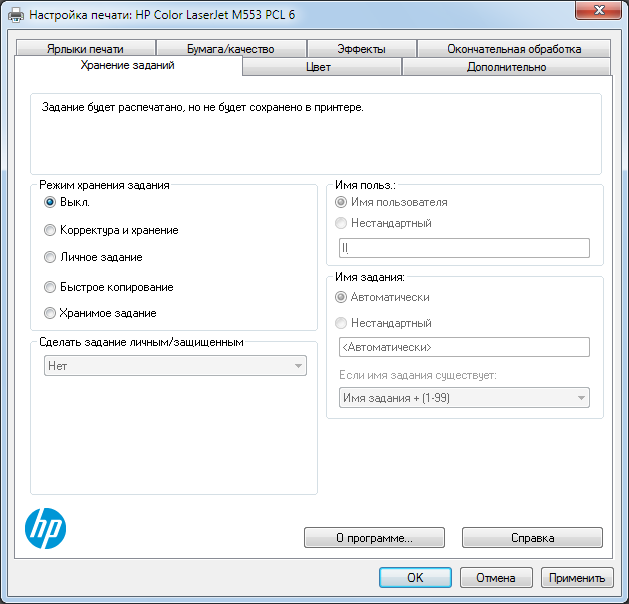The width and height of the screenshot is (629, 604).
Task: Switch to the Ярлыки печати tab
Action: click(85, 49)
